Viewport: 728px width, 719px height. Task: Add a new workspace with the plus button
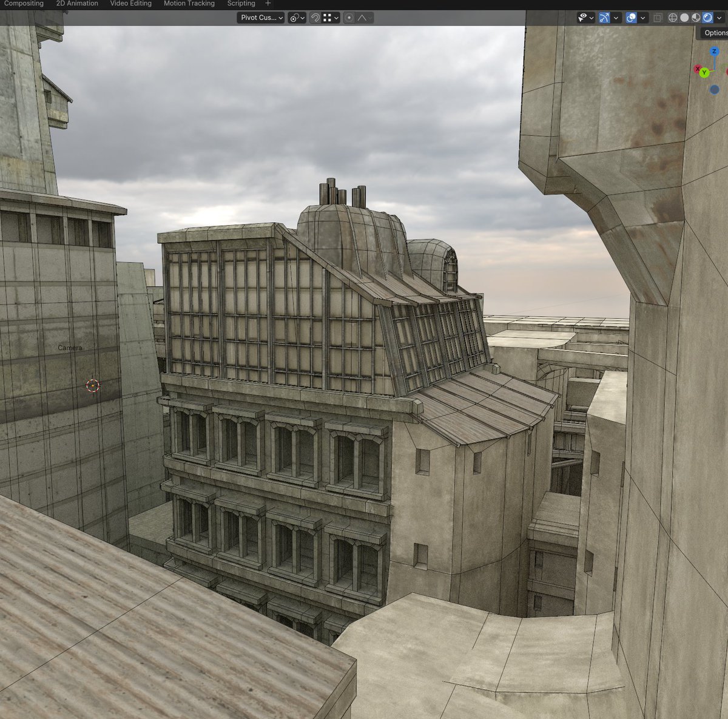tap(268, 4)
